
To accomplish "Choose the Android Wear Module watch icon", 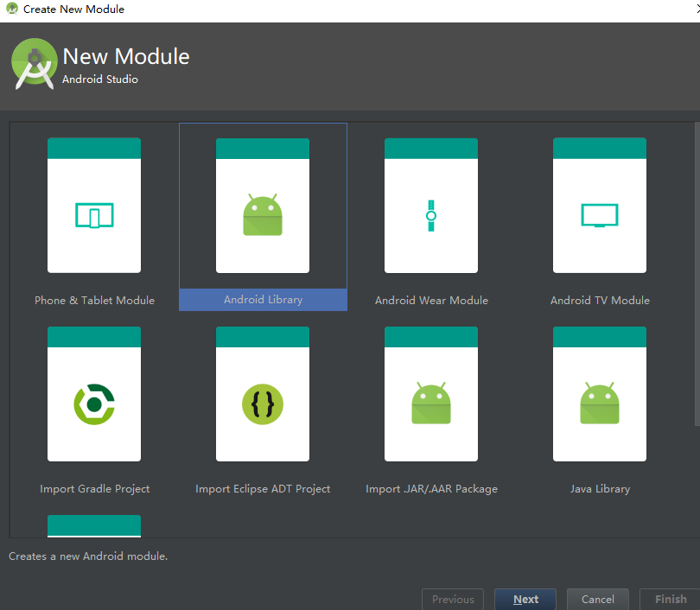I will (431, 215).
